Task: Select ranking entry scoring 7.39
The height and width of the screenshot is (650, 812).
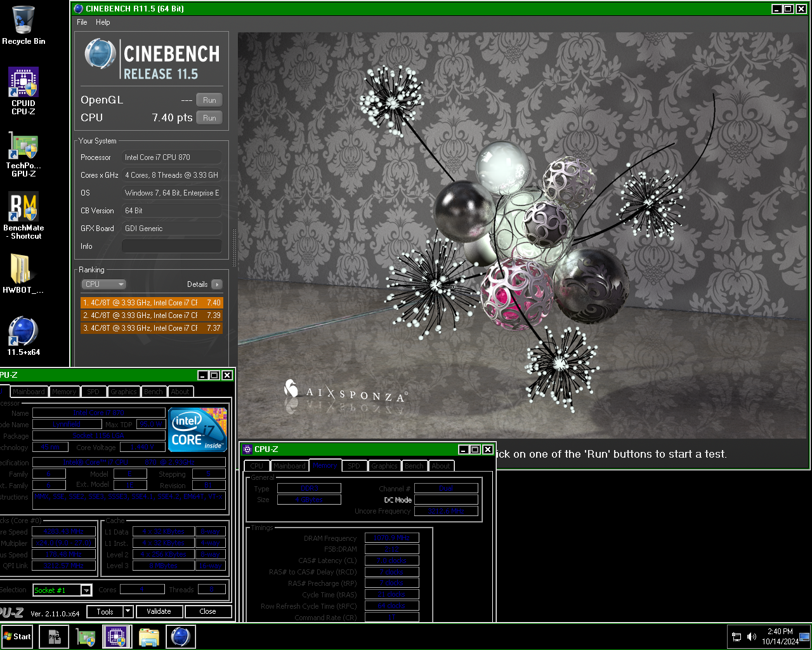Action: (152, 315)
